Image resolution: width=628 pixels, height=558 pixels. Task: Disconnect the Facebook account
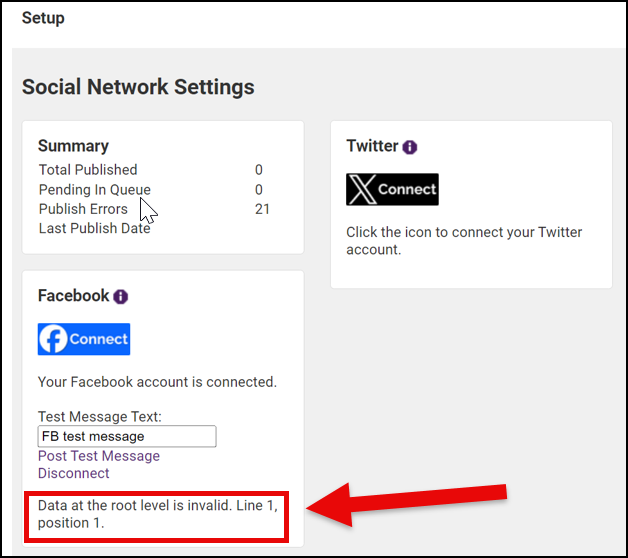73,473
